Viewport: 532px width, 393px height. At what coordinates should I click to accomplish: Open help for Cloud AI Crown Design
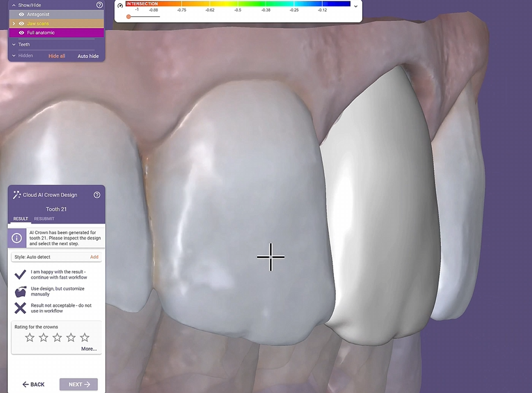[97, 195]
